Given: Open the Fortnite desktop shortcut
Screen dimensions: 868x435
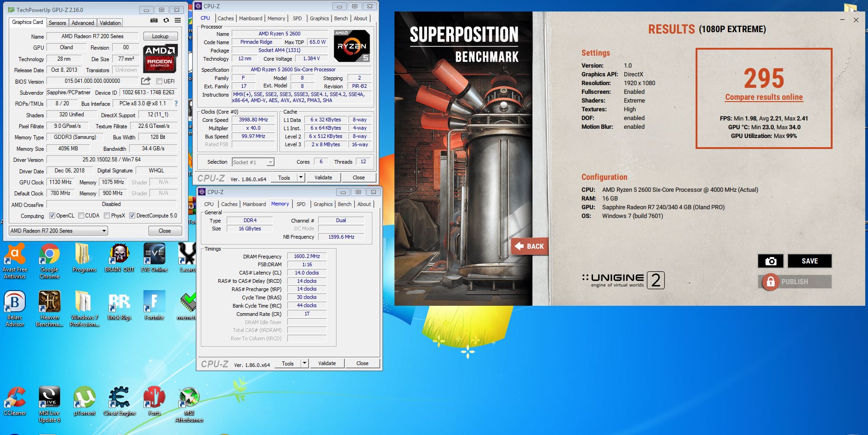Looking at the screenshot, I should click(x=154, y=306).
